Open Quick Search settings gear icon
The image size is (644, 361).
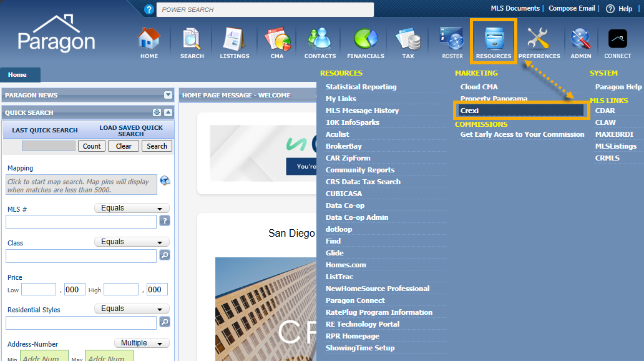157,112
